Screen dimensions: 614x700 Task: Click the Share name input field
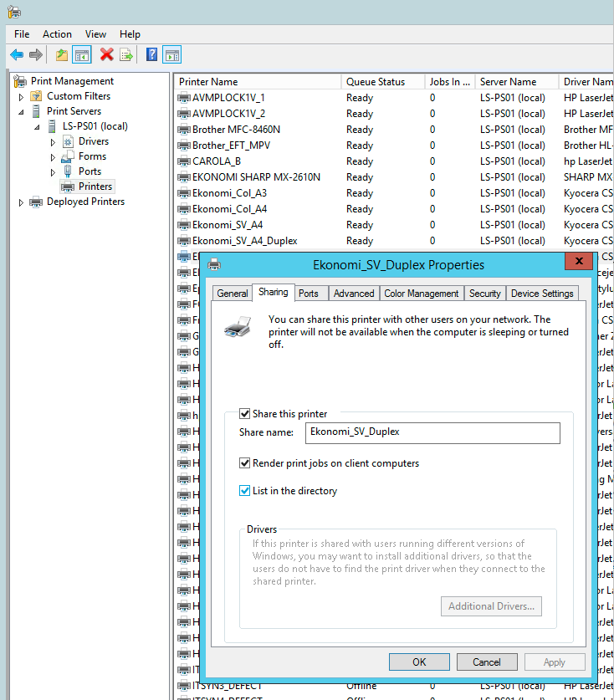[432, 433]
